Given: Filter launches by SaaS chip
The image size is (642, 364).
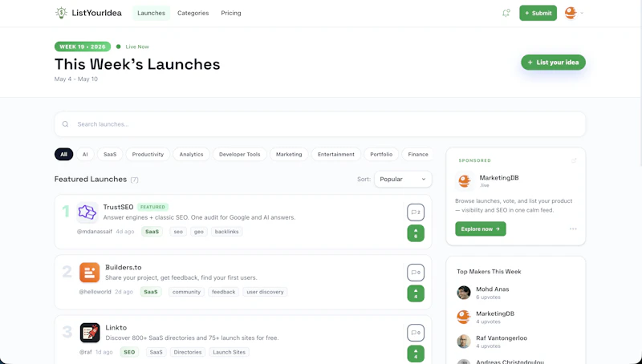Looking at the screenshot, I should [x=110, y=154].
